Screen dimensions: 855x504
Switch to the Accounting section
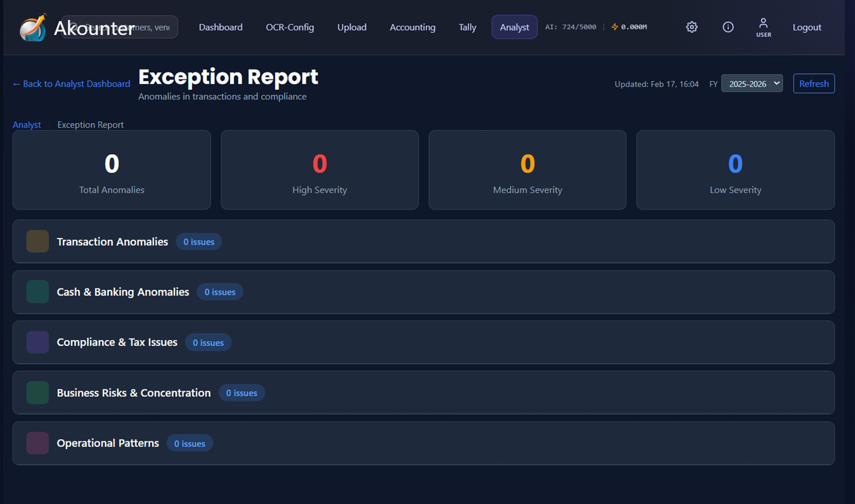click(412, 27)
